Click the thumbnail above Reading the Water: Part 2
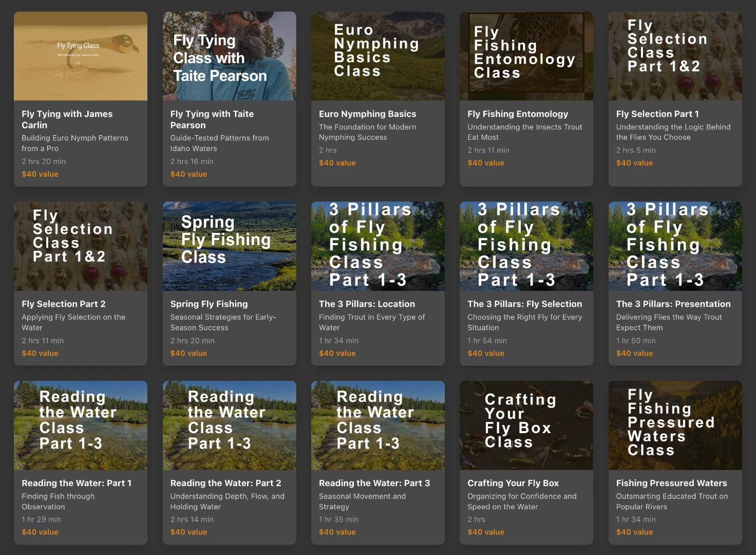Image resolution: width=756 pixels, height=555 pixels. 229,425
